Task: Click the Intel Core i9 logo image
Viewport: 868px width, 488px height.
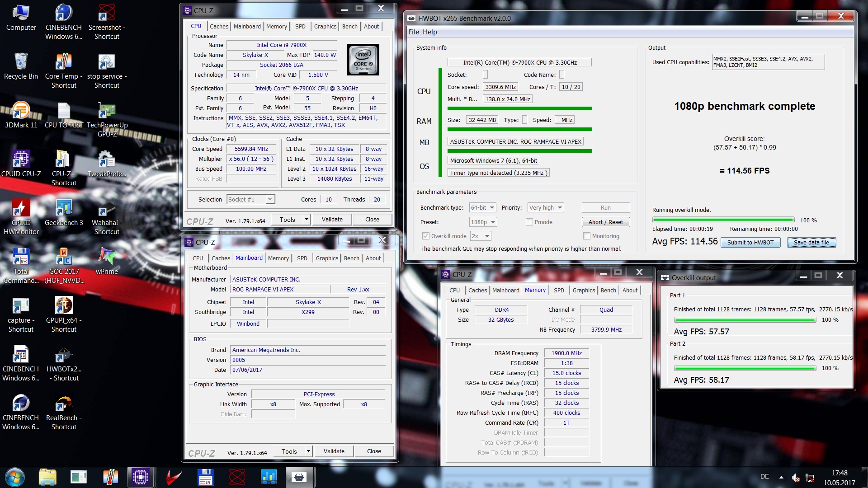Action: [x=363, y=60]
